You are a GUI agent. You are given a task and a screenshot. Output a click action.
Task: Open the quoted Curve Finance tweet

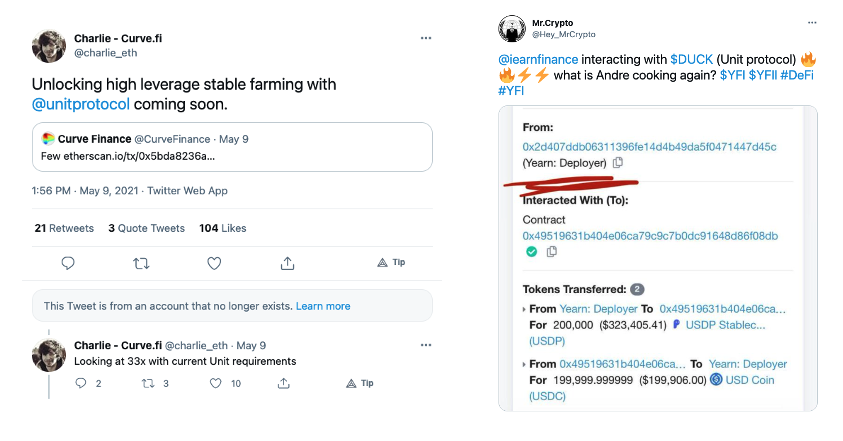click(x=231, y=147)
